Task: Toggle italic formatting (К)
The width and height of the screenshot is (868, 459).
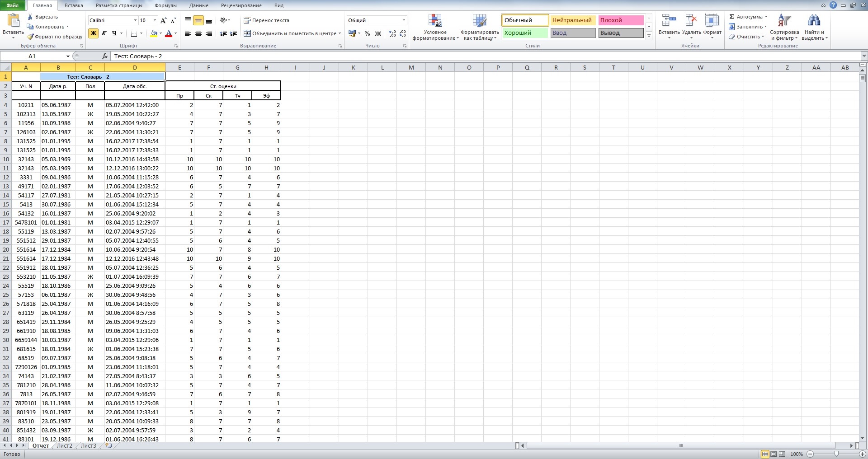Action: (x=104, y=33)
